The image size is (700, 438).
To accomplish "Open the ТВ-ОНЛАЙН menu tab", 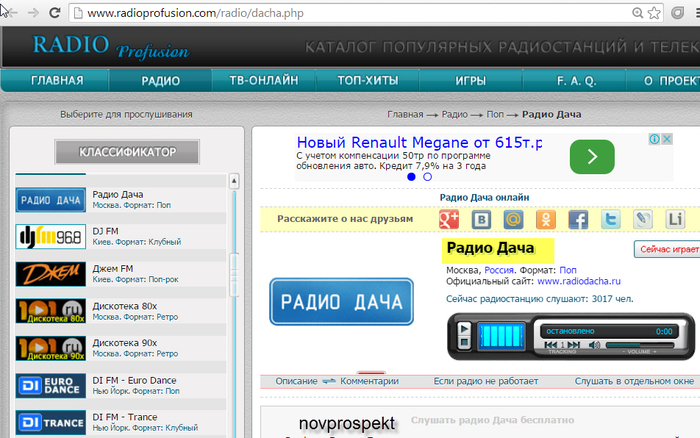I will click(264, 80).
